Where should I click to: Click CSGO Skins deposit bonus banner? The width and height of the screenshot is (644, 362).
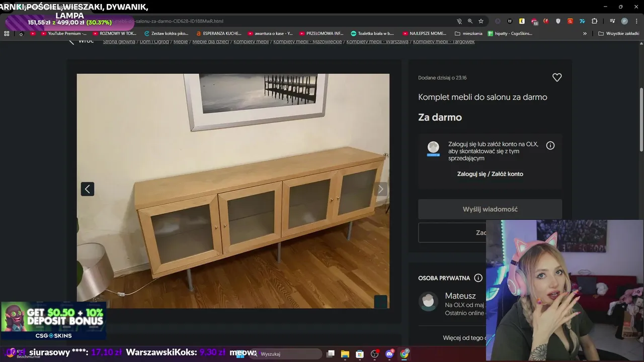[x=53, y=321]
